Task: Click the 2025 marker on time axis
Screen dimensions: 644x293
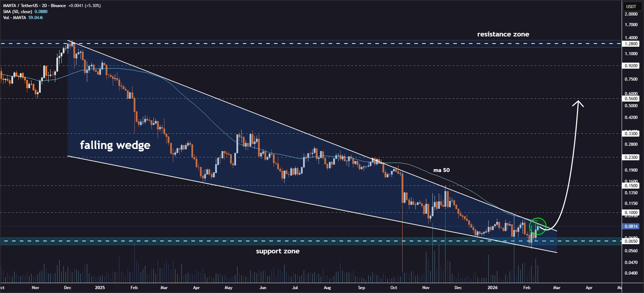Action: (100, 288)
